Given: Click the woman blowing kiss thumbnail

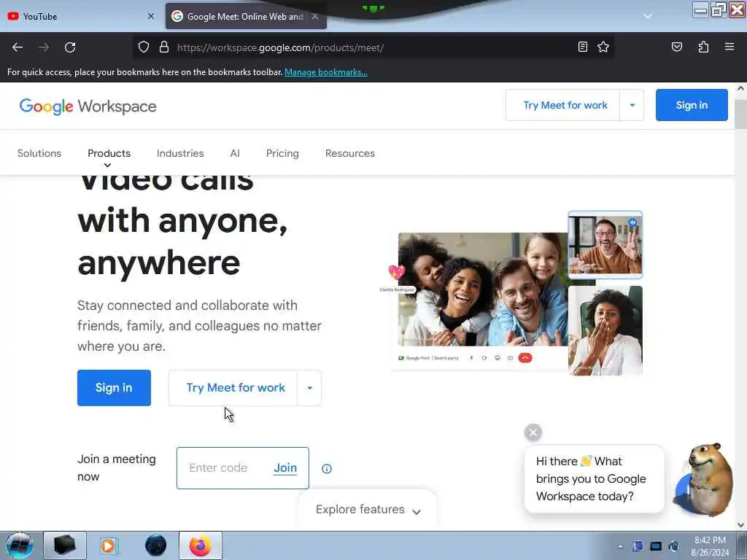Looking at the screenshot, I should coord(605,330).
